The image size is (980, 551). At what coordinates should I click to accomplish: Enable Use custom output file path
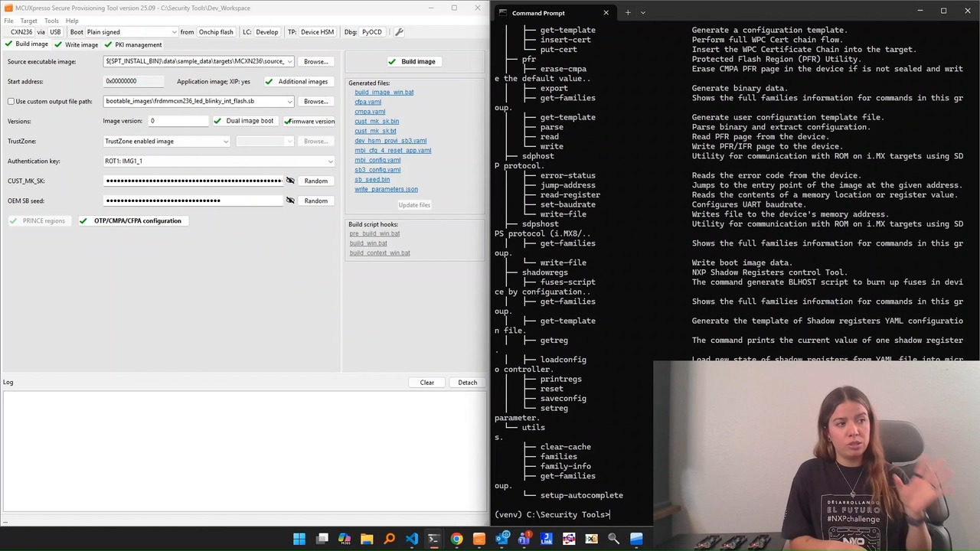tap(11, 101)
